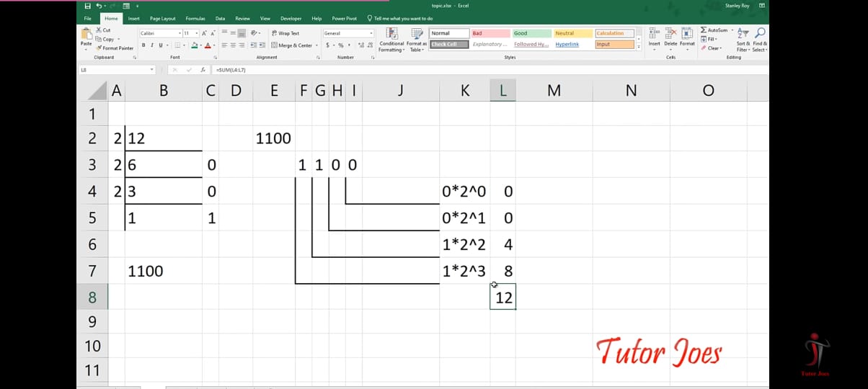Image resolution: width=868 pixels, height=389 pixels.
Task: Toggle Italic formatting
Action: 152,45
